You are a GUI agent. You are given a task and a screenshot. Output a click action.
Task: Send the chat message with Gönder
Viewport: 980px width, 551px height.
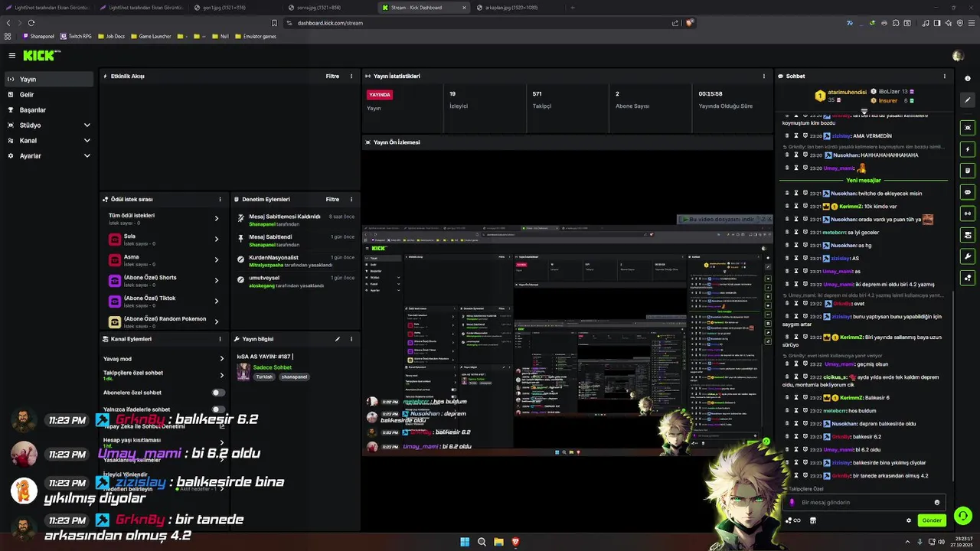click(x=932, y=520)
